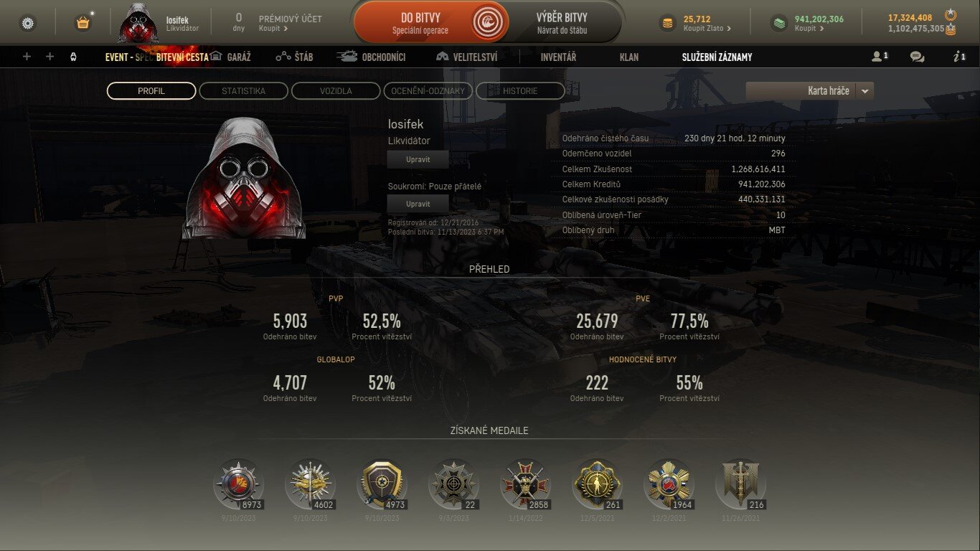The width and height of the screenshot is (980, 551).
Task: Expand Koupit under Prémiový účet
Action: tap(273, 29)
